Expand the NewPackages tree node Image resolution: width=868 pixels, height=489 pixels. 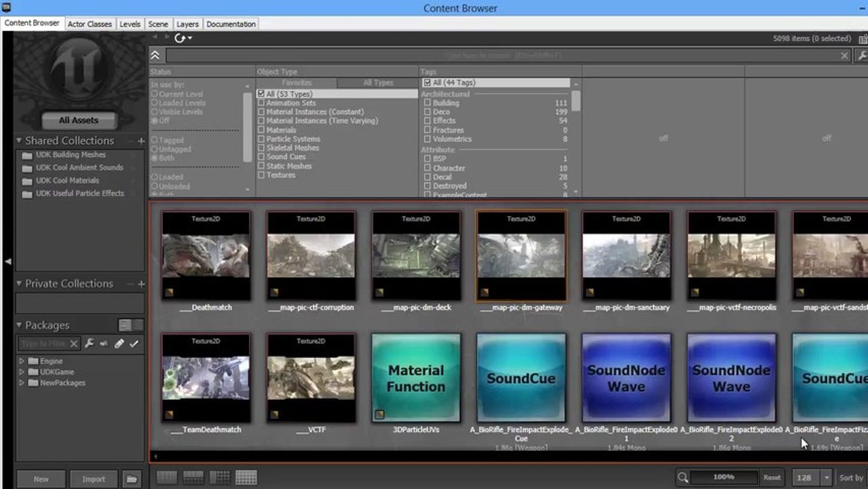coord(22,383)
